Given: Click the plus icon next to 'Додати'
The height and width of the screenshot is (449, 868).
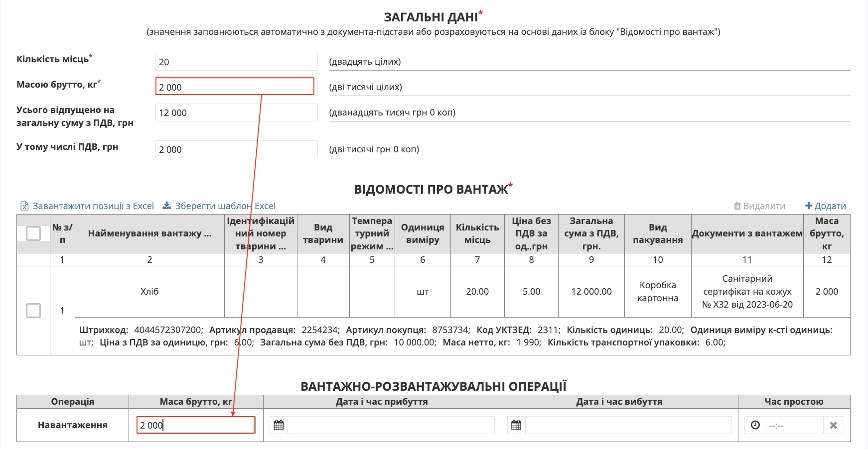Looking at the screenshot, I should (x=809, y=206).
